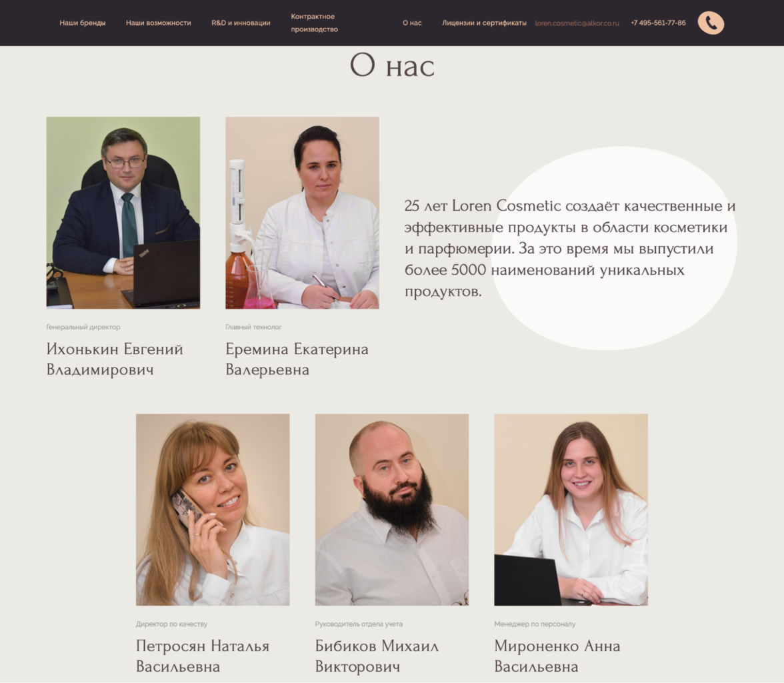Open the Наши возможности menu item

[159, 23]
